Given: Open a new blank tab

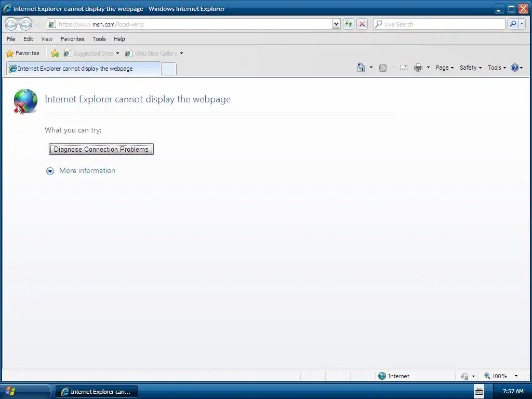Looking at the screenshot, I should click(169, 69).
